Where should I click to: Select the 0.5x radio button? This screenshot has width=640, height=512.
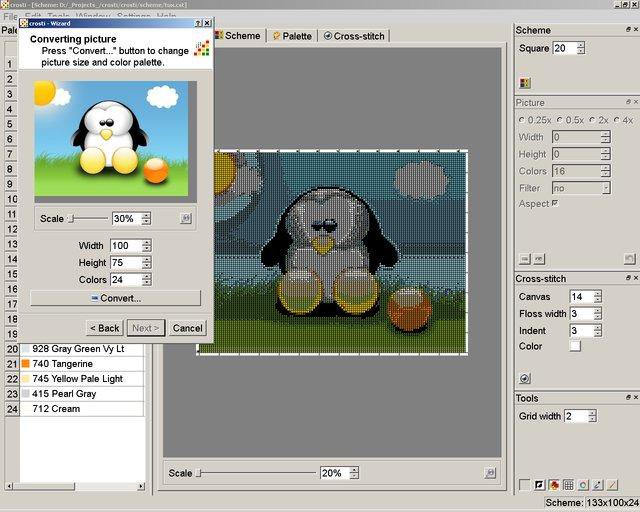point(560,120)
